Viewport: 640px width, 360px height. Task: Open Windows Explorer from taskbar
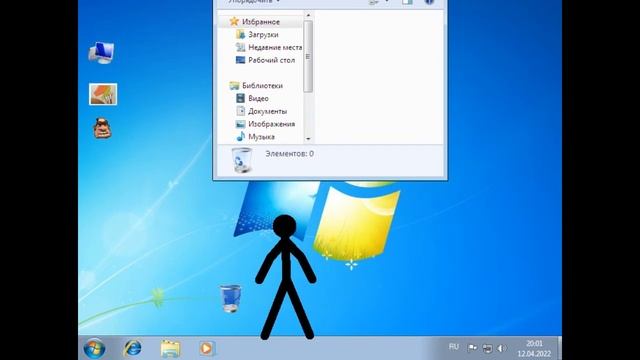(170, 348)
